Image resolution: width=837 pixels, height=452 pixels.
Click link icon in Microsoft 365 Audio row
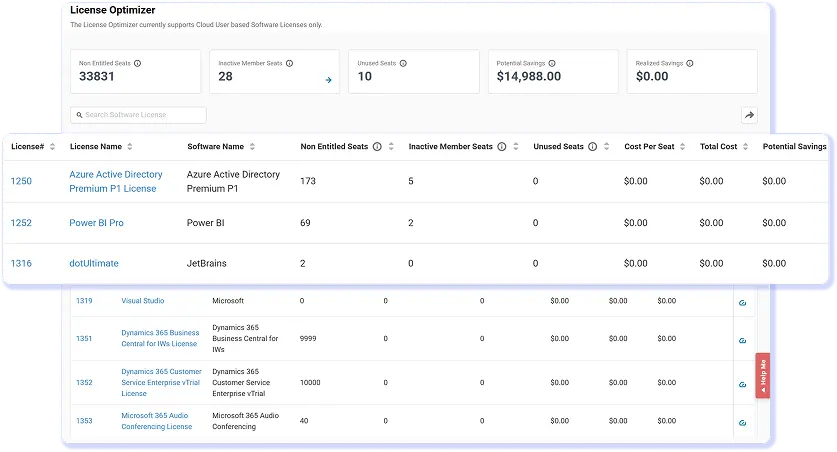coord(743,423)
